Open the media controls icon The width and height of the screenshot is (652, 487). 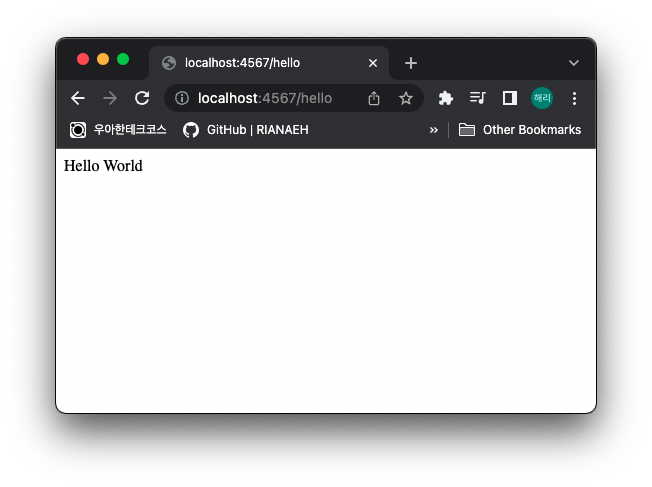477,98
